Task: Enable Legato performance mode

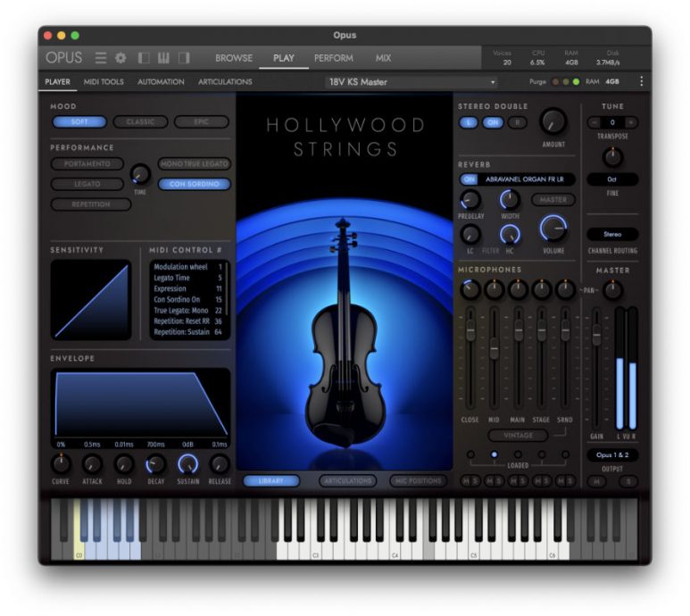Action: tap(87, 184)
